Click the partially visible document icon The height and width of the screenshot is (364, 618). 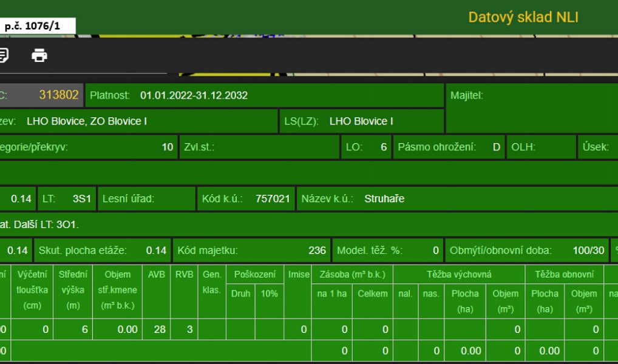[4, 56]
